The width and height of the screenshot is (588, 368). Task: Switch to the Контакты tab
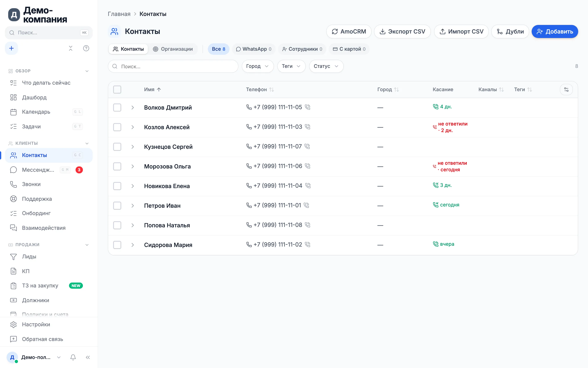click(x=128, y=49)
